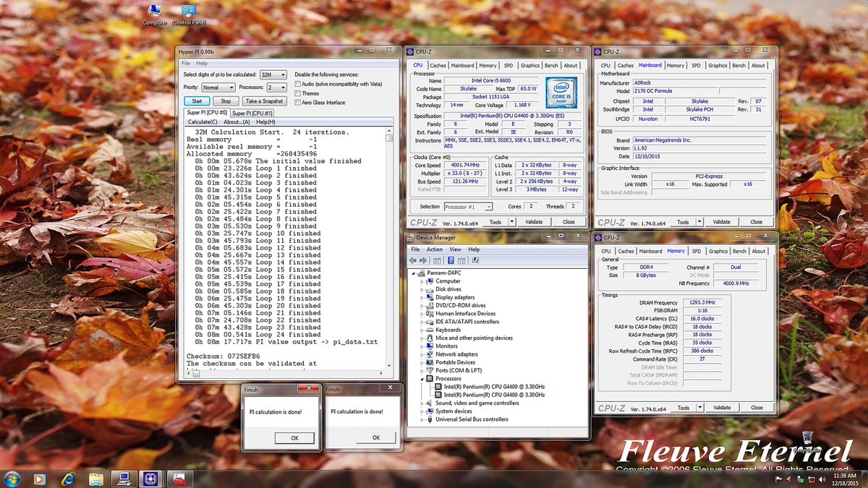The height and width of the screenshot is (488, 868).
Task: Expand the Display adapters node
Action: pos(422,297)
